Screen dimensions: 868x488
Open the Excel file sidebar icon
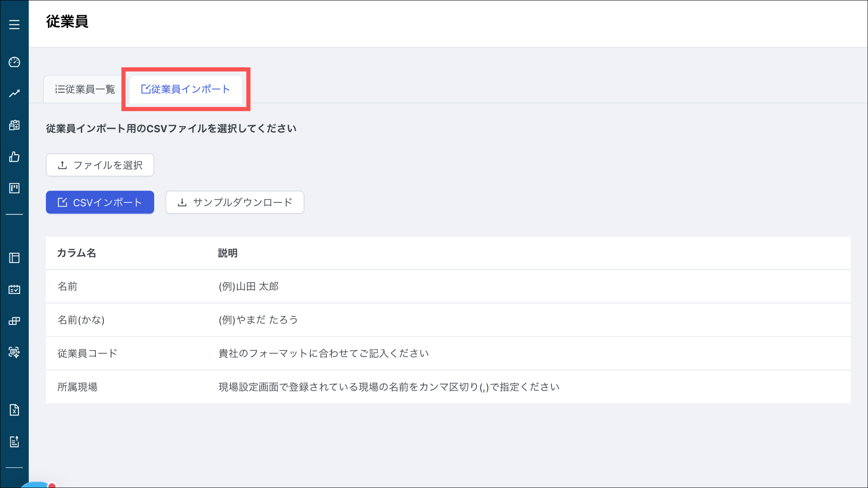[14, 410]
